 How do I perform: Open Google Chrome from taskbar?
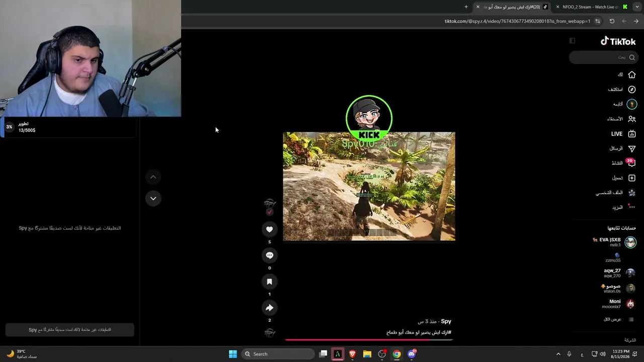pos(397,354)
